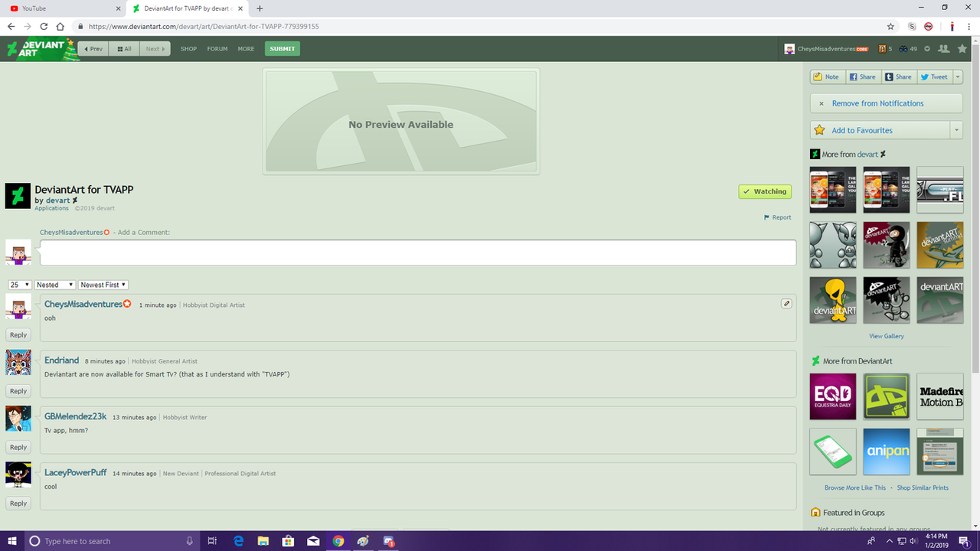
Task: Tweet this deviation
Action: click(934, 77)
